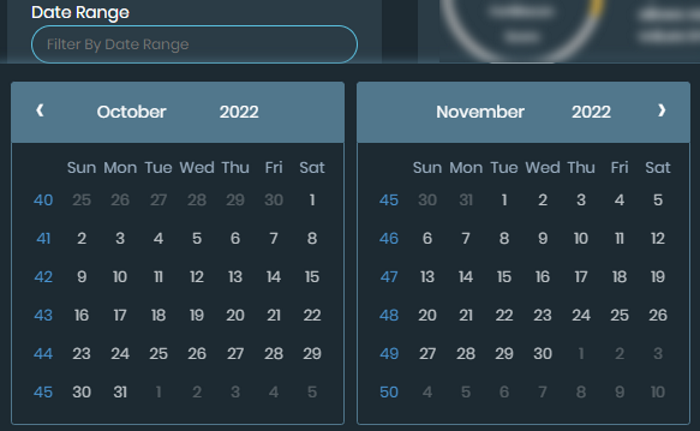Choose November 11 in the calendar

619,238
